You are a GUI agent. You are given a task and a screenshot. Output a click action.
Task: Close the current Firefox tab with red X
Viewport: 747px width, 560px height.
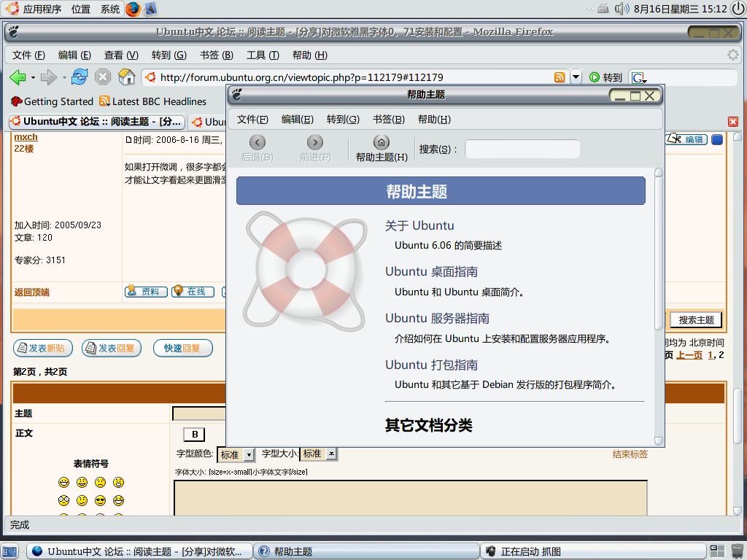point(733,122)
